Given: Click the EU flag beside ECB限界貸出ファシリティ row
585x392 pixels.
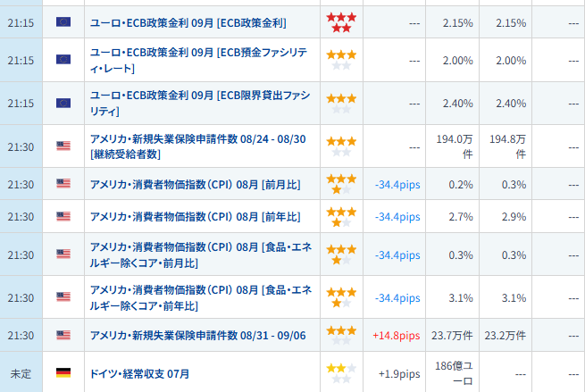Looking at the screenshot, I should (x=63, y=103).
